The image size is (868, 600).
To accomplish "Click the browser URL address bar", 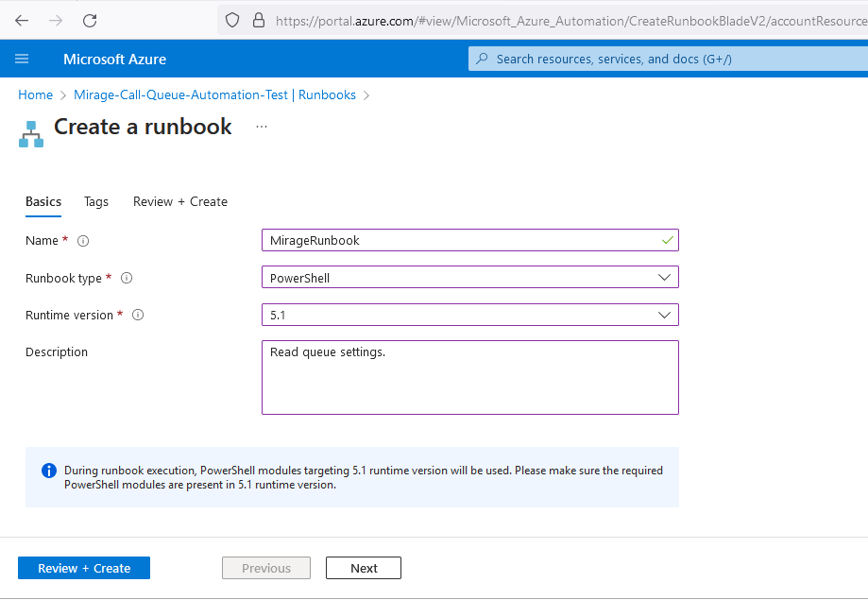I will [542, 21].
